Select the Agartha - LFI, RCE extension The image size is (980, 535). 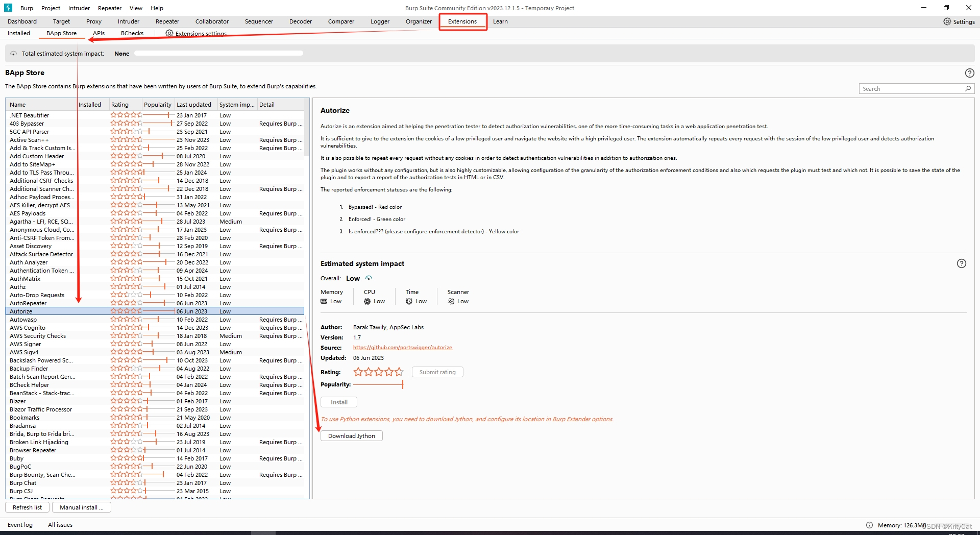click(155, 222)
